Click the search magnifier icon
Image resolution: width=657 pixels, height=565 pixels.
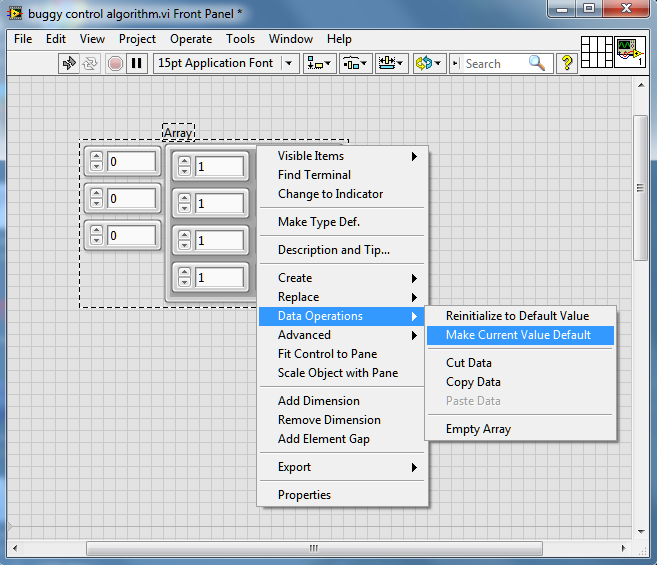pyautogui.click(x=537, y=63)
